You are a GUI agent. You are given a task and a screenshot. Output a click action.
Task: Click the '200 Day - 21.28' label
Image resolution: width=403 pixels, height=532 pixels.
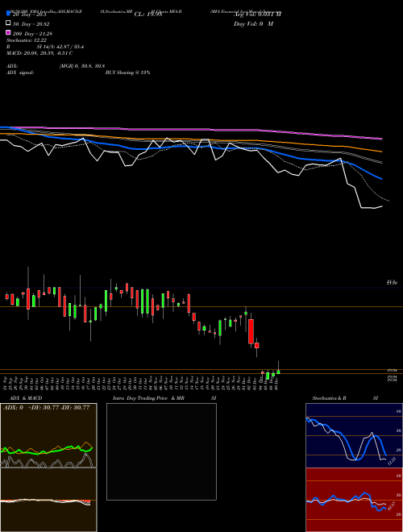pos(32,34)
